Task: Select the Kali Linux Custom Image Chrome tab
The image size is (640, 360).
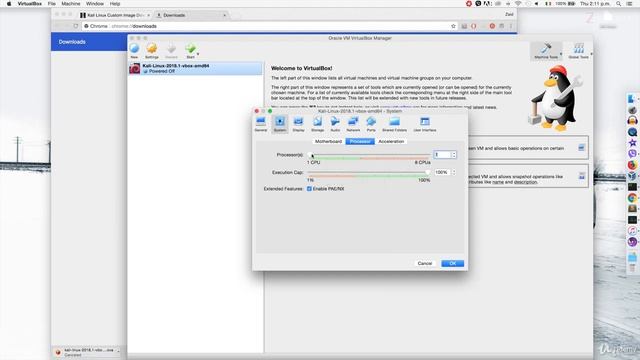Action: click(x=116, y=15)
